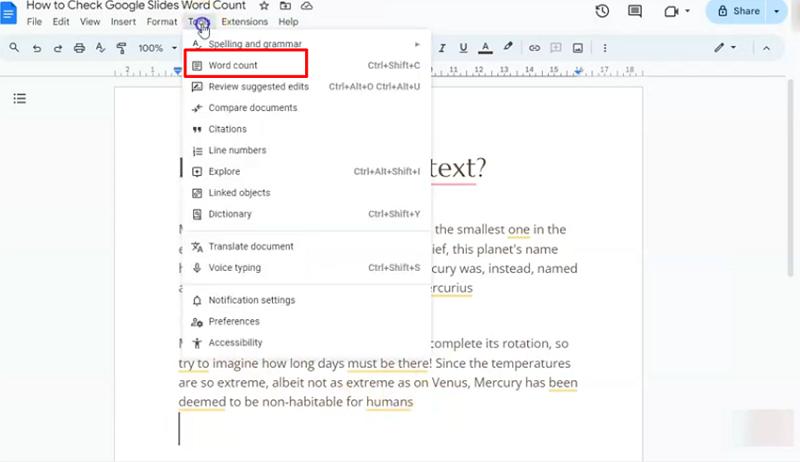This screenshot has height=462, width=800.
Task: Select Compare documents
Action: [307, 108]
